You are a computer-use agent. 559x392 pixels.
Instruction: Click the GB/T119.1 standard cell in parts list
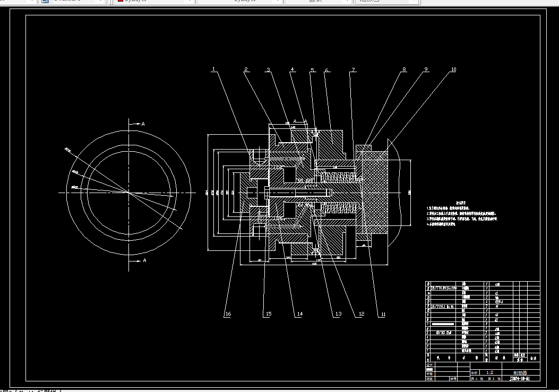pyautogui.click(x=442, y=307)
